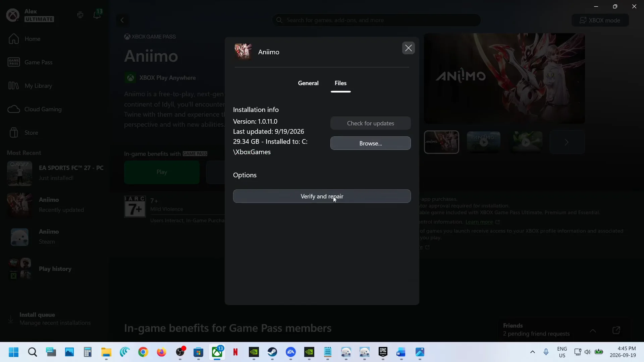
Task: Expand the Friends panel chevron
Action: point(593,330)
